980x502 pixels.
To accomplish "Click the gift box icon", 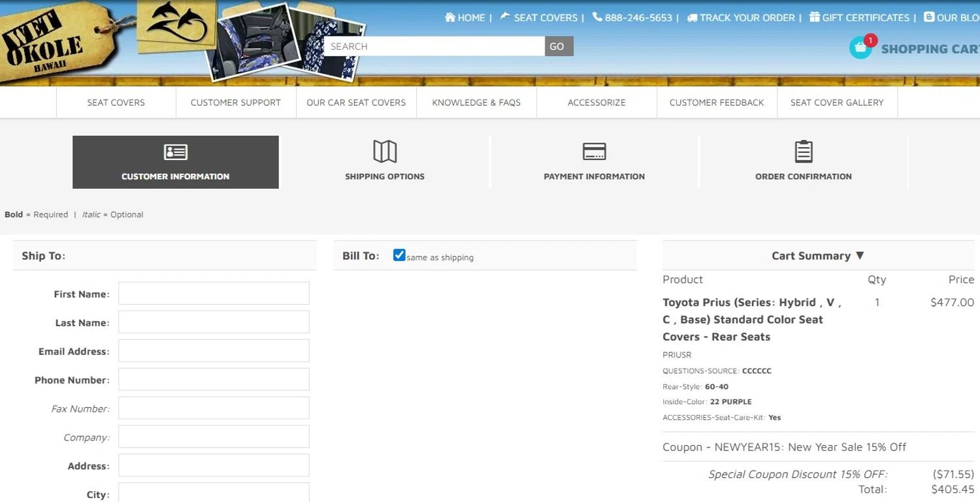I will (x=815, y=17).
